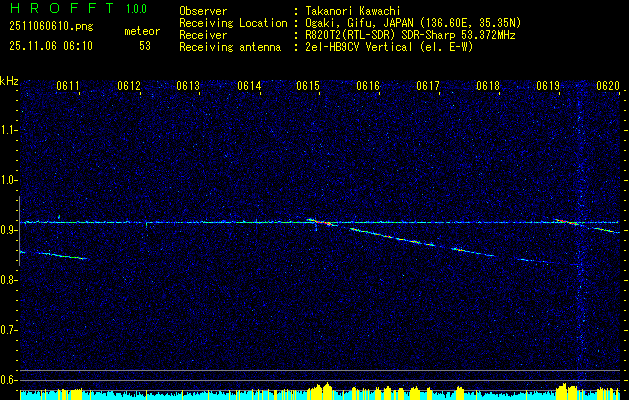Click the HROFFT title text
The width and height of the screenshot is (629, 400).
coord(54,10)
